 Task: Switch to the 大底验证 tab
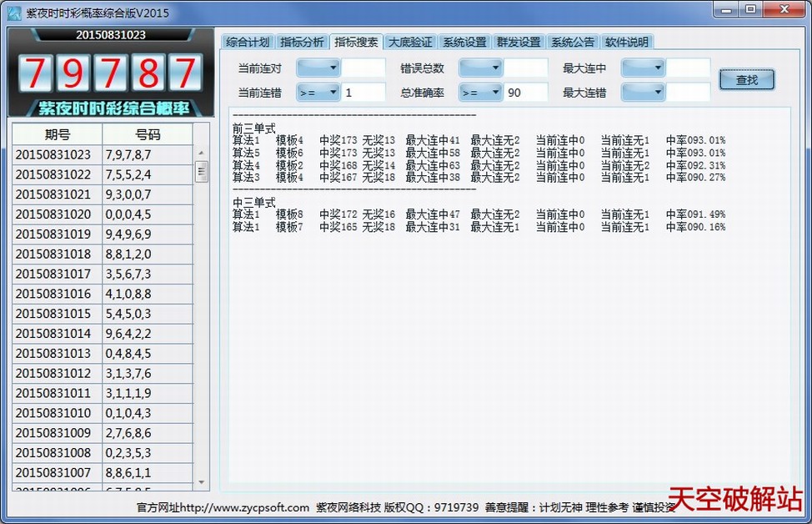pyautogui.click(x=410, y=40)
